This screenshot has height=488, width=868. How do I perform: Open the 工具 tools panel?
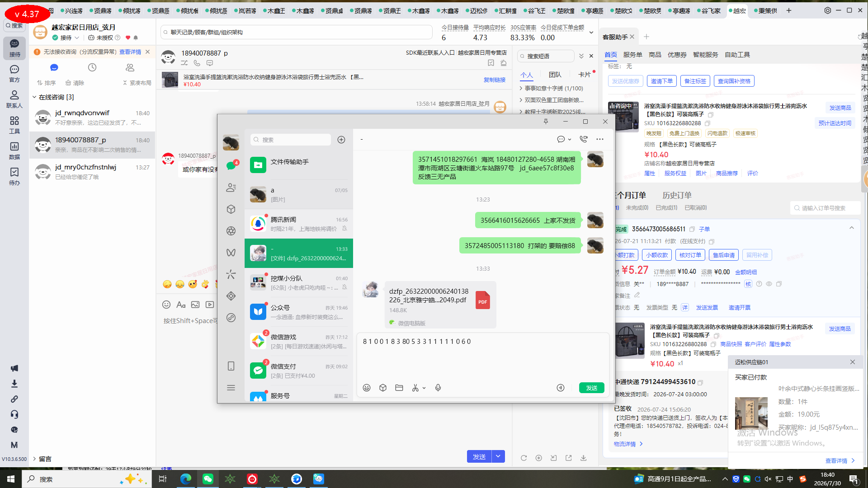coord(14,125)
